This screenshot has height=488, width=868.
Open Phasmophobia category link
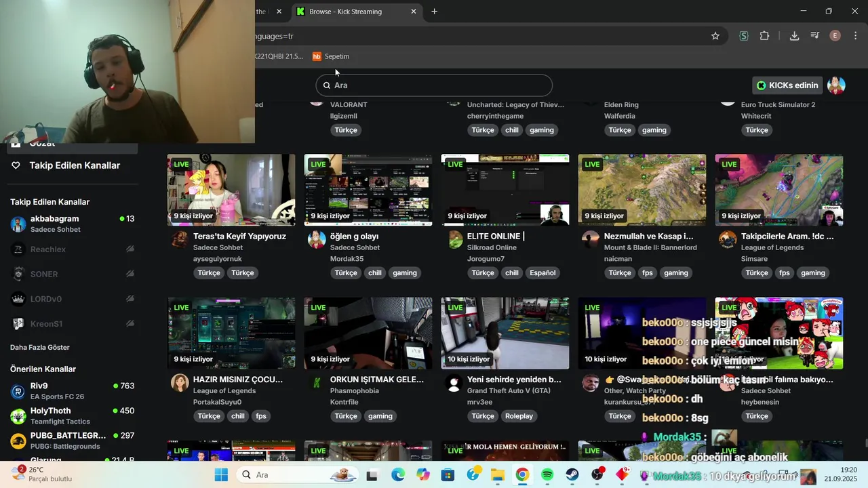tap(355, 390)
